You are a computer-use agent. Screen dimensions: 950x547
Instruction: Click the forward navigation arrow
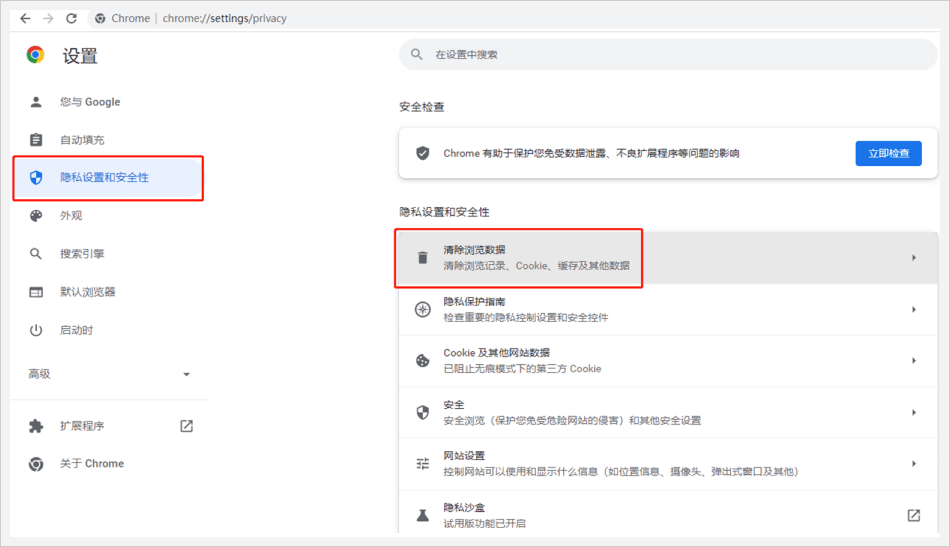click(x=48, y=18)
